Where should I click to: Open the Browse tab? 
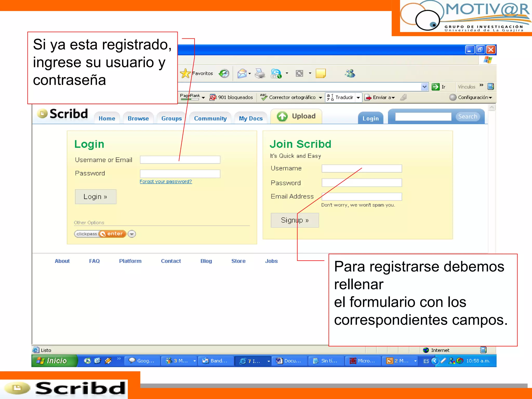pos(138,118)
